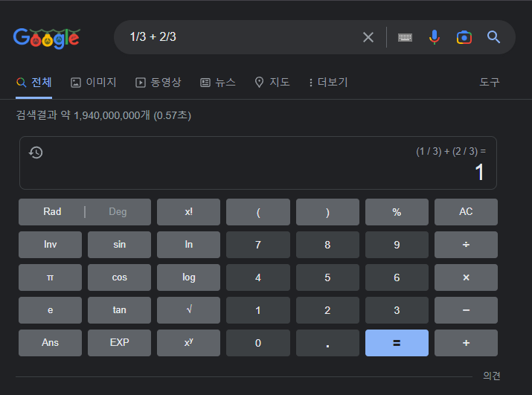532x395 pixels.
Task: Insert Euler's constant e
Action: 50,310
